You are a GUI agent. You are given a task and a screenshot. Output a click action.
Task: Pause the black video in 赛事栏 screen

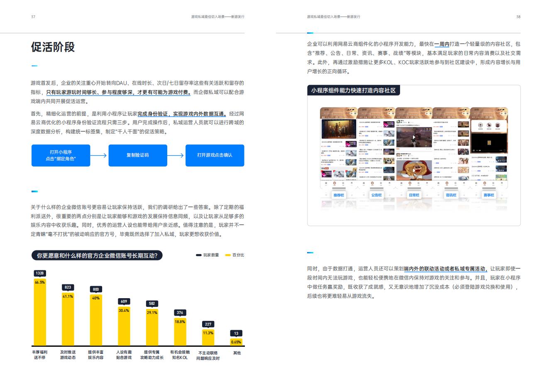(x=474, y=151)
